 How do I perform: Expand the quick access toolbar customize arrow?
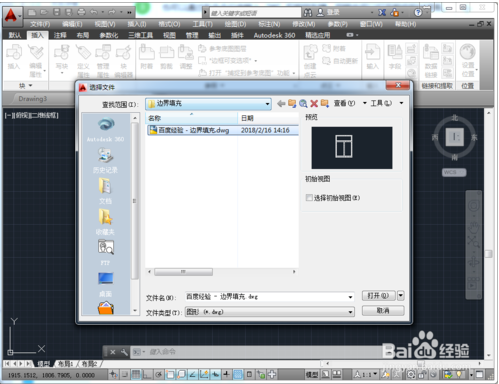[129, 13]
